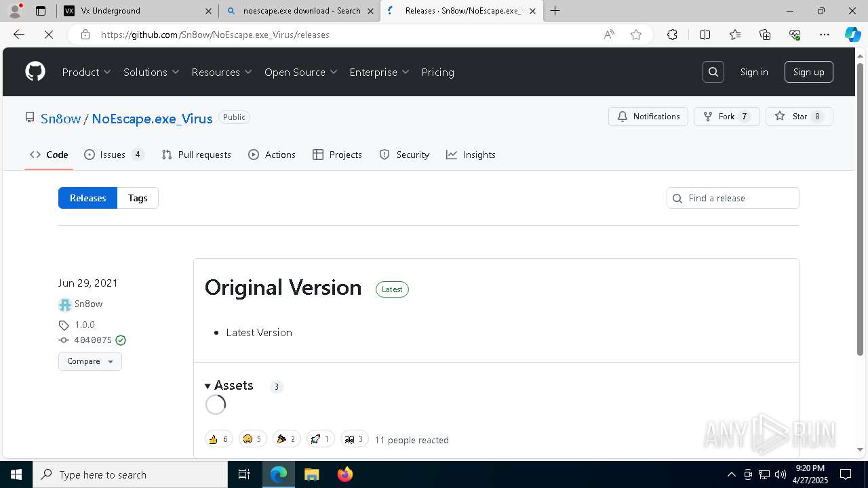Open Task View on taskbar
Viewport: 868px width, 488px height.
pyautogui.click(x=244, y=474)
